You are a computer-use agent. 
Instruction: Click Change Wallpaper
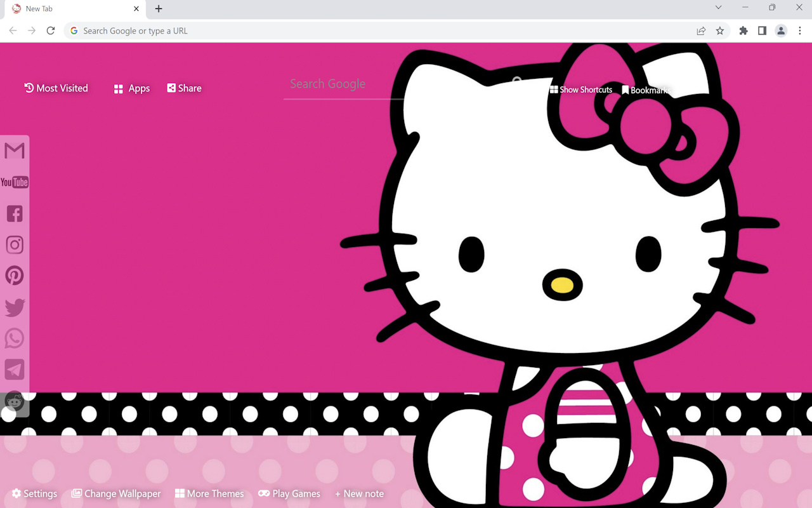pos(116,493)
